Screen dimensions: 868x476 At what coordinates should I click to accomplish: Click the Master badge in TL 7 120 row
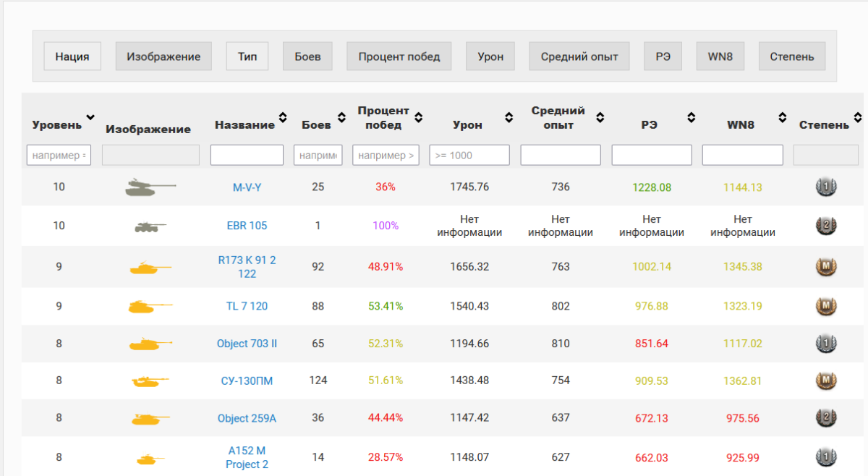point(825,307)
